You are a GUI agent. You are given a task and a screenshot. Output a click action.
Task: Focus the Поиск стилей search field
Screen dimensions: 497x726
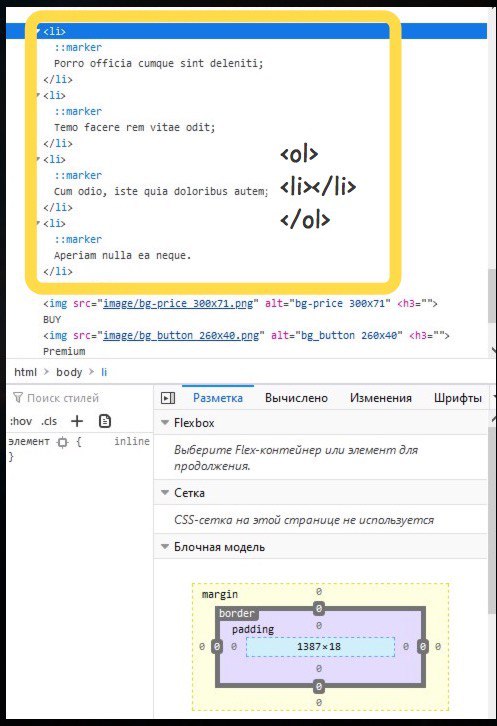(x=63, y=398)
